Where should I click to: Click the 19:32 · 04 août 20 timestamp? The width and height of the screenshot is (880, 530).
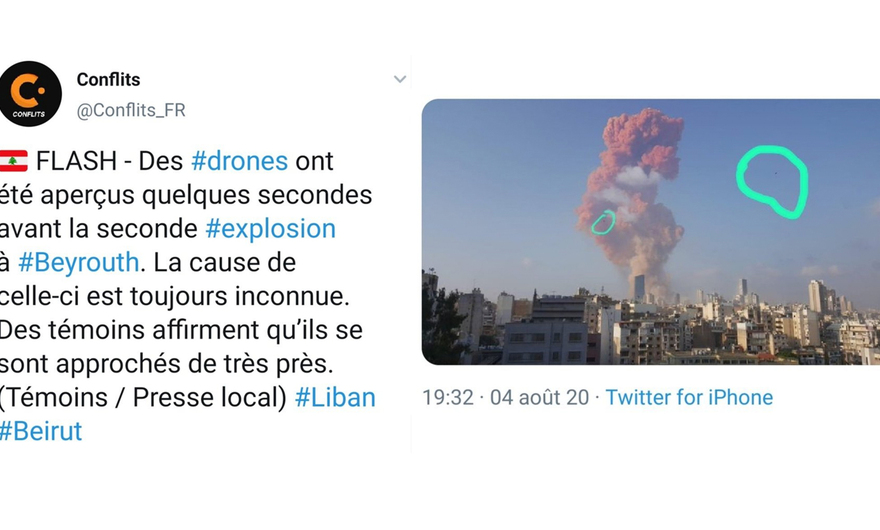pos(506,398)
